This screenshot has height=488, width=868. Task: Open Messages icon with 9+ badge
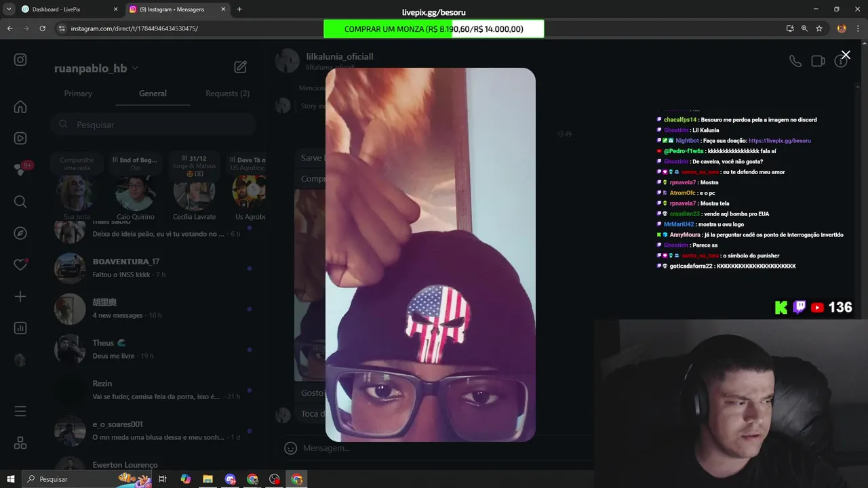click(x=20, y=169)
